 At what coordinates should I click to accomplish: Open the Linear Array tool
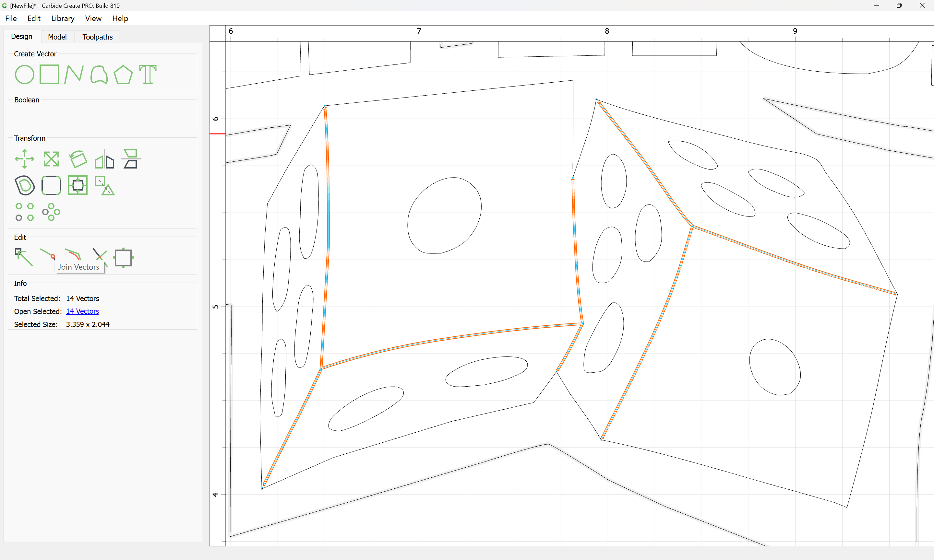[25, 212]
